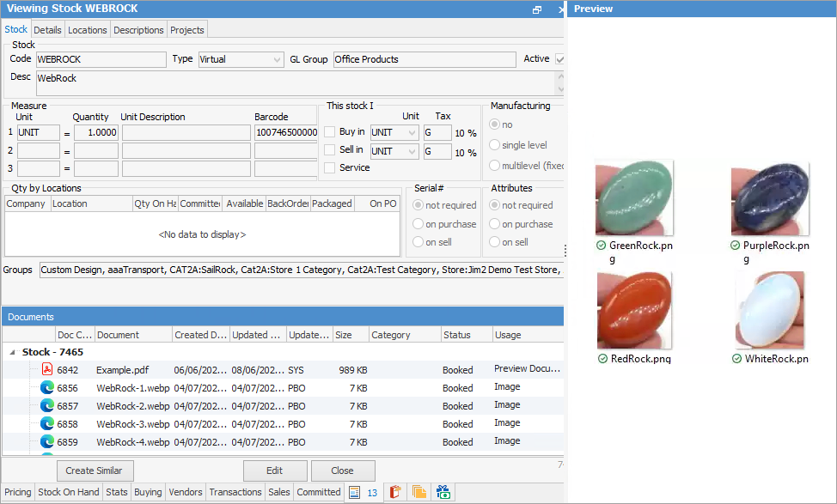Click the yellow stacked folders icon
This screenshot has width=837, height=504.
tap(419, 493)
